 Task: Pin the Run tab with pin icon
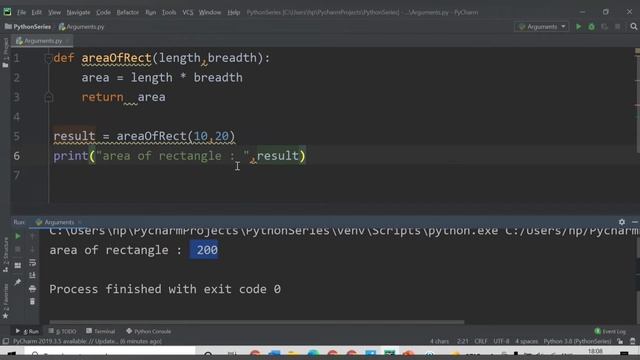18,282
